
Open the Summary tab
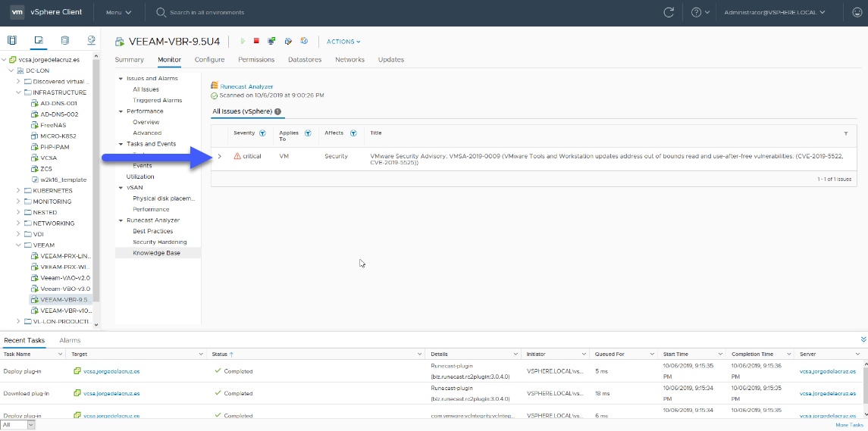[129, 60]
